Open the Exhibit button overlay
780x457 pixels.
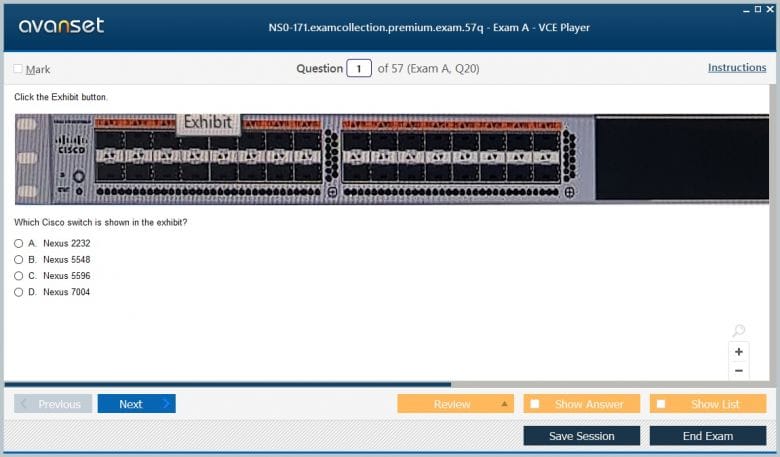208,123
